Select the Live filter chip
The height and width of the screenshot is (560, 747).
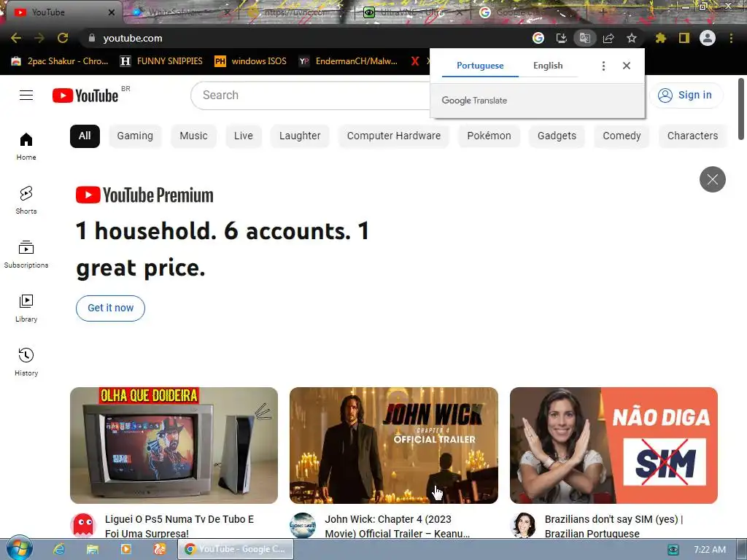pos(244,136)
